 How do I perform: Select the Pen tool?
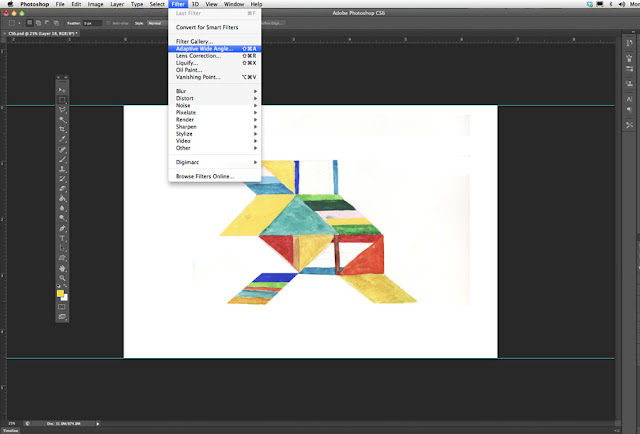(62, 229)
